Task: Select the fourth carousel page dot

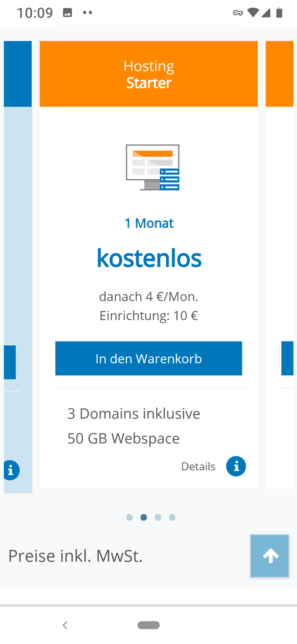Action: pos(172,517)
